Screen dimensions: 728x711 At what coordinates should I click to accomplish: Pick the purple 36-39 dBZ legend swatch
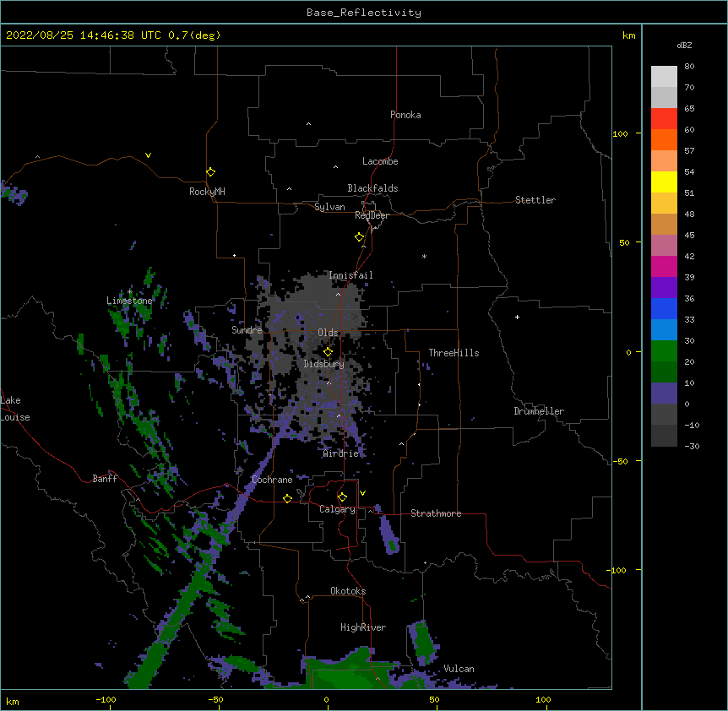664,288
